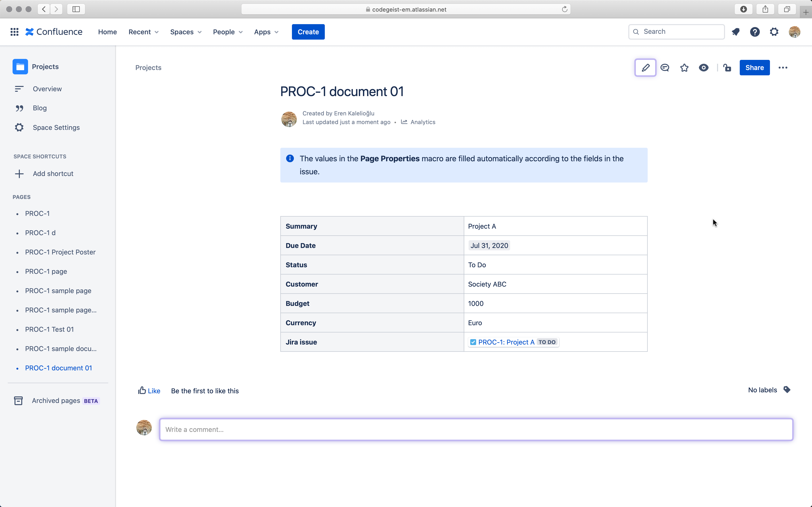Open the Apps dropdown menu
812x507 pixels.
[x=266, y=32]
